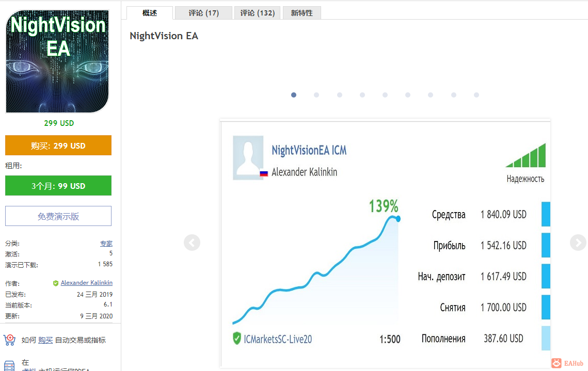Rent for 3 months at 99 USD
The image size is (588, 371).
click(x=58, y=186)
